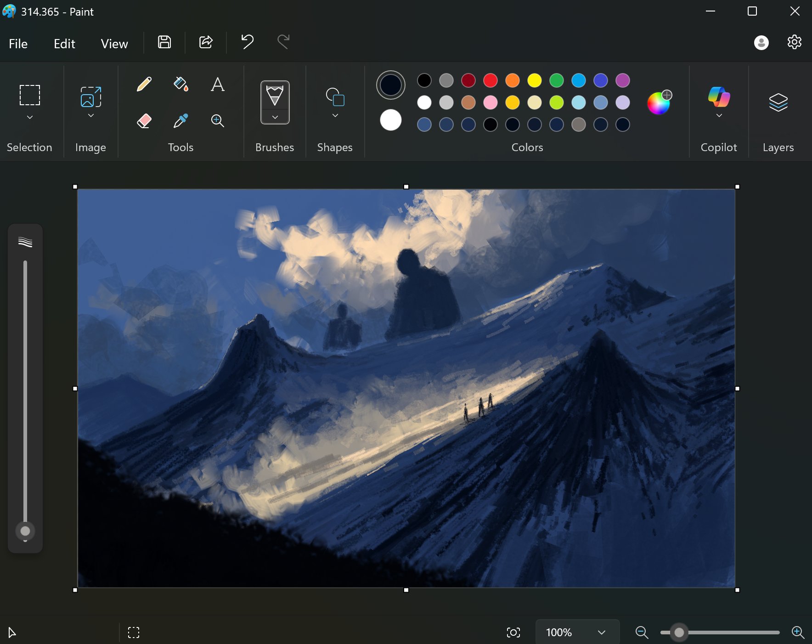Open the Image resize tool icon
Screen dimensions: 812x644
91,96
